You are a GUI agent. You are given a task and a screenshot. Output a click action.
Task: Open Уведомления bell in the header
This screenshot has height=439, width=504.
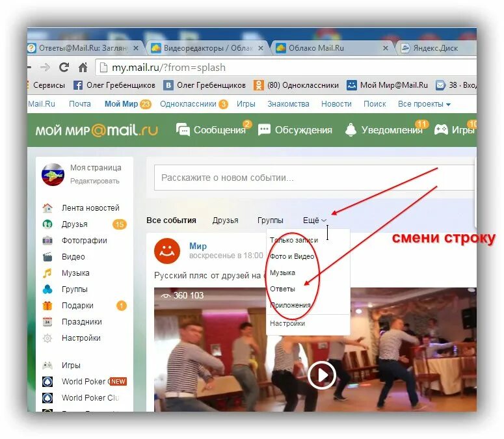pos(384,130)
